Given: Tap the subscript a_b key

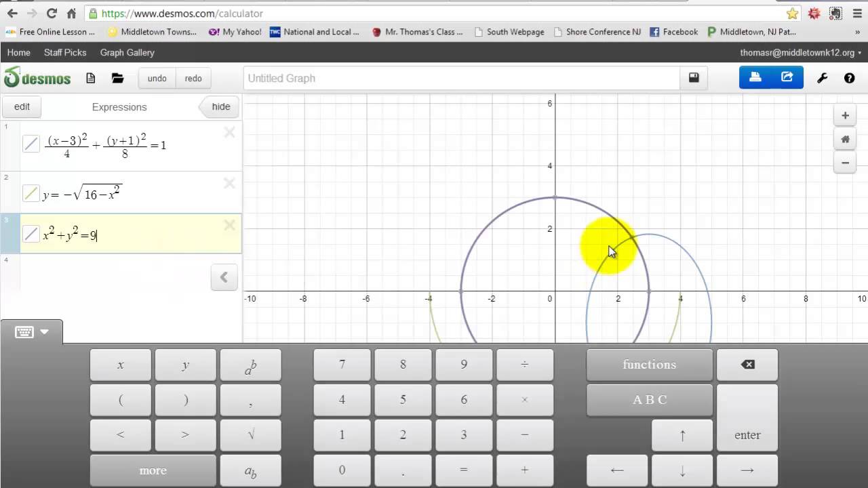Looking at the screenshot, I should point(251,470).
